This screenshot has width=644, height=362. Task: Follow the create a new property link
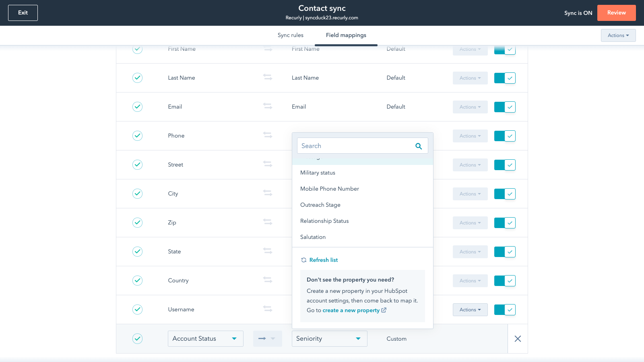point(351,310)
